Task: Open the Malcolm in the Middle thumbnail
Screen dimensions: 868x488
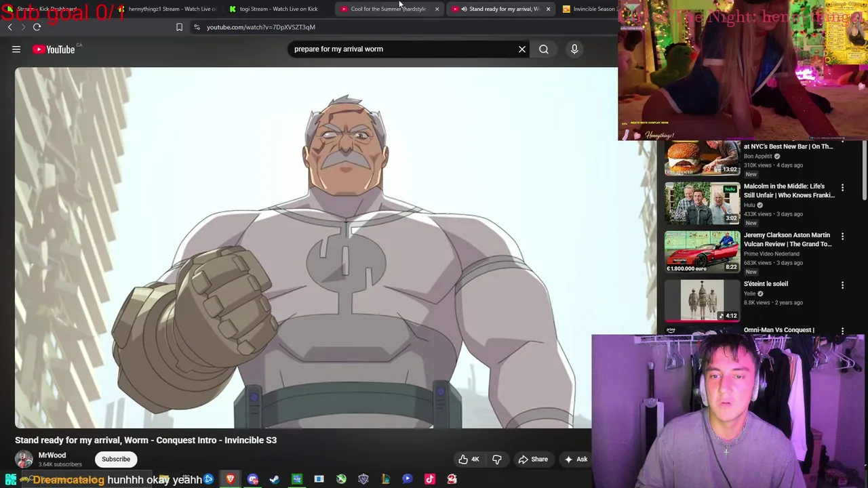Action: pos(702,203)
